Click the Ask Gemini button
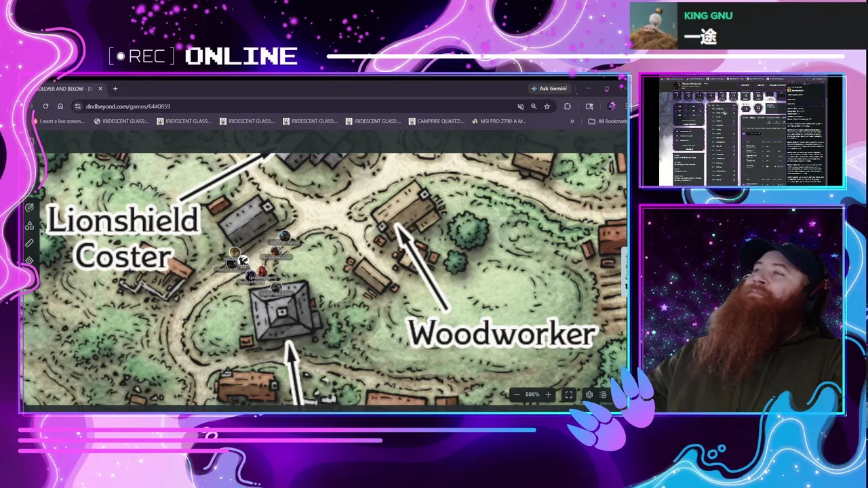Viewport: 868px width, 488px height. (x=549, y=89)
